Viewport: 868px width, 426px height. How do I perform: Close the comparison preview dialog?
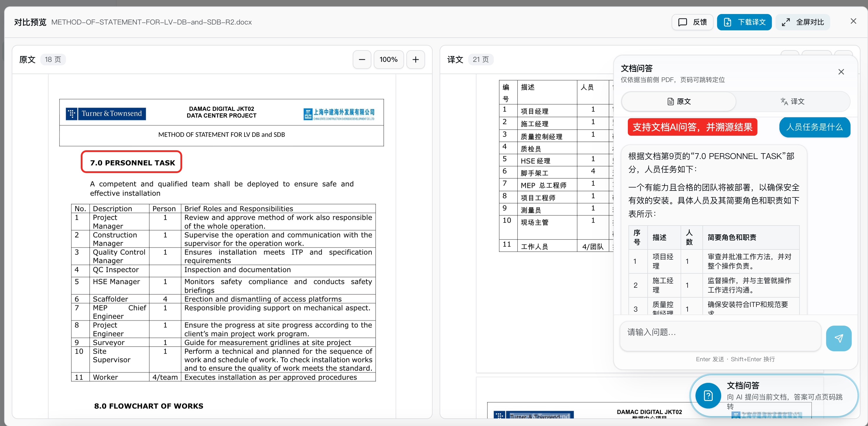[x=853, y=21]
